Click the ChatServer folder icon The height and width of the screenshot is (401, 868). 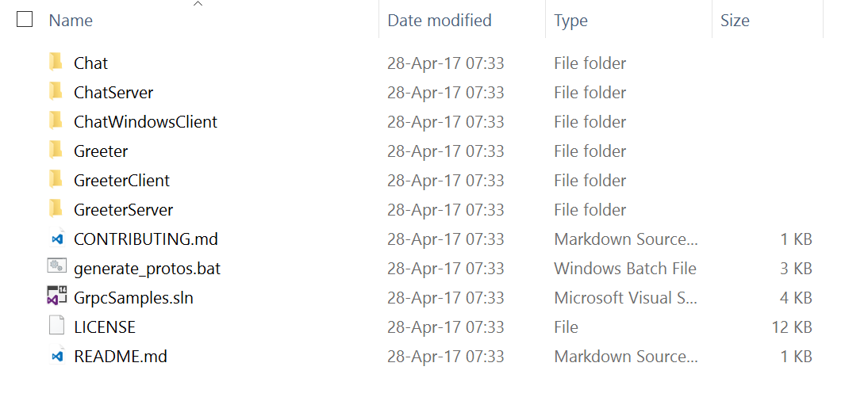56,92
